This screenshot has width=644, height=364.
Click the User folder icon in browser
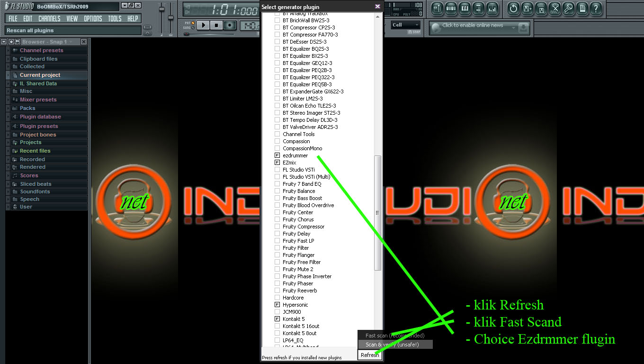pos(15,207)
